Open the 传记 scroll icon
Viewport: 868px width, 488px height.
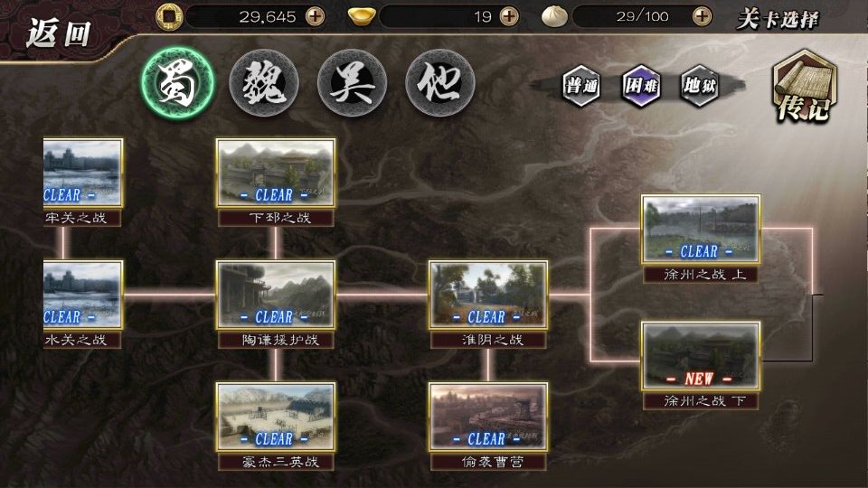(805, 86)
